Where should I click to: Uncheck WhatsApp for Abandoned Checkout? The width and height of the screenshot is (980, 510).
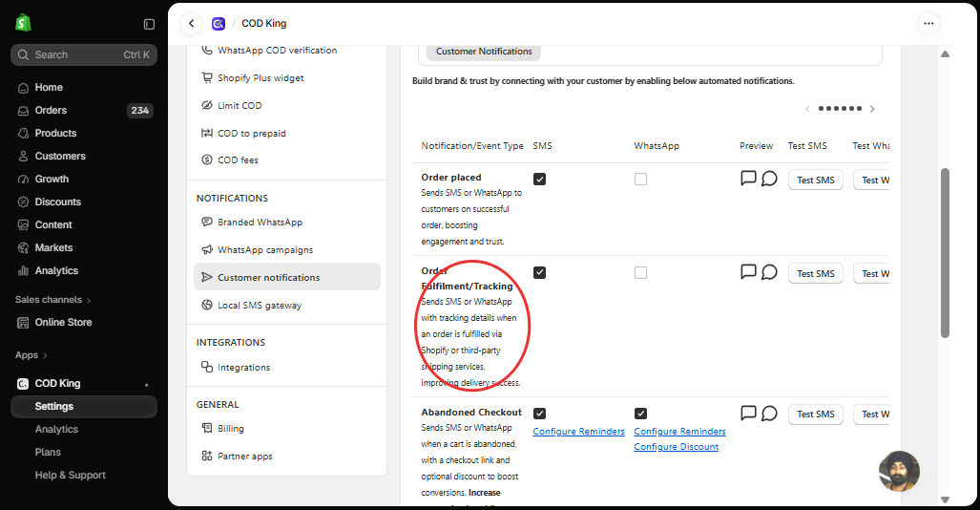tap(640, 414)
